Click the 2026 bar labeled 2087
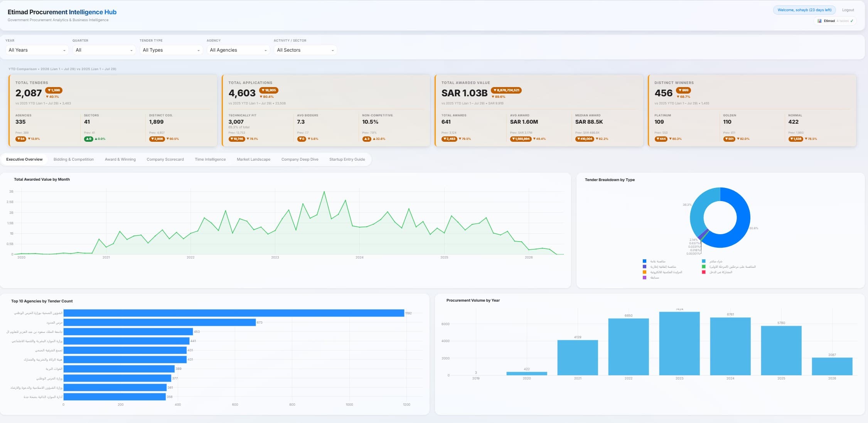This screenshot has height=423, width=868. (832, 366)
